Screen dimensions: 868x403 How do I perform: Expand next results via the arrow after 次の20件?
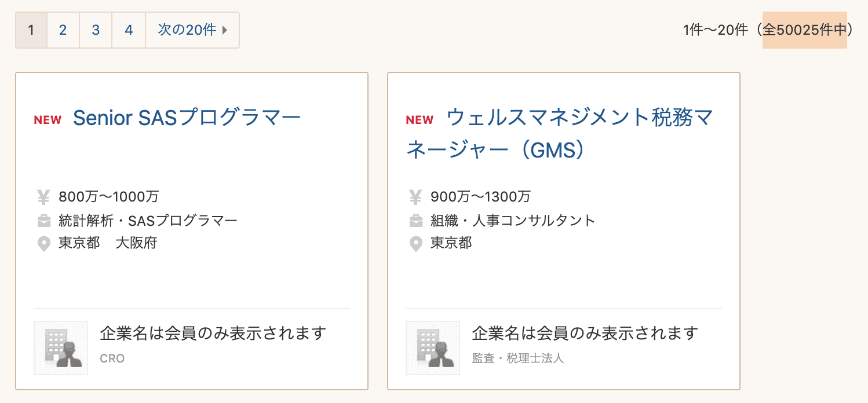click(x=225, y=30)
